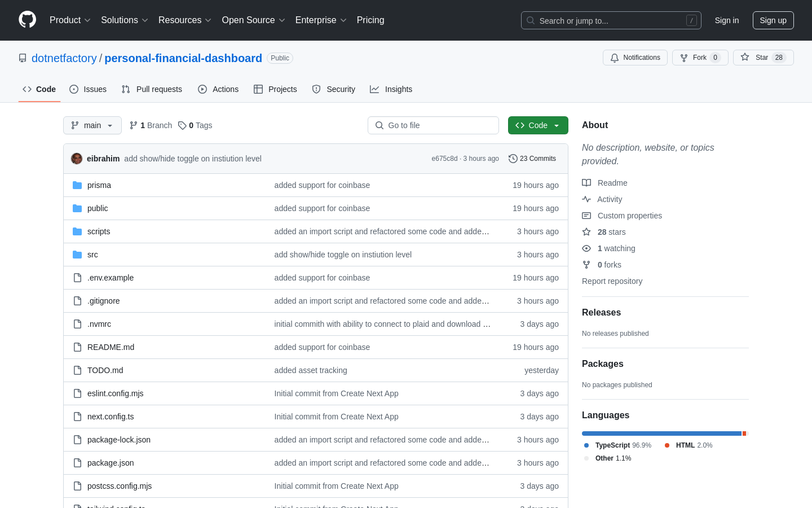The width and height of the screenshot is (812, 508).
Task: Click the file icon next to package.json
Action: (77, 463)
